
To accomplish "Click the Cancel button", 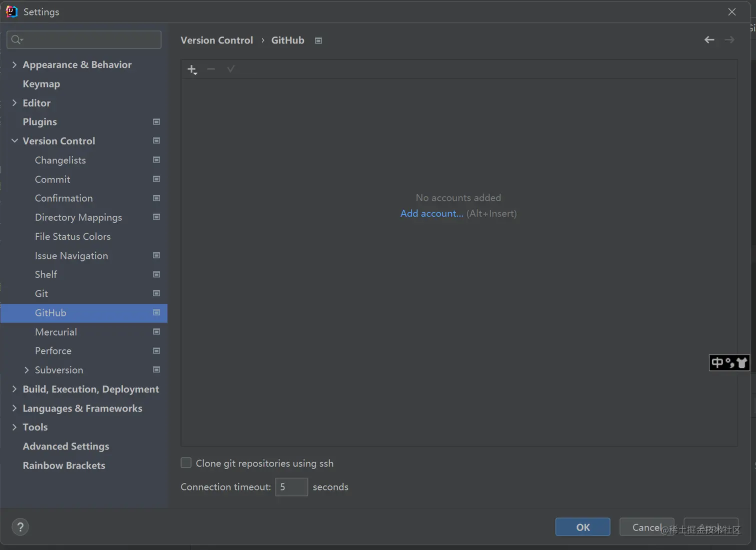I will (647, 527).
